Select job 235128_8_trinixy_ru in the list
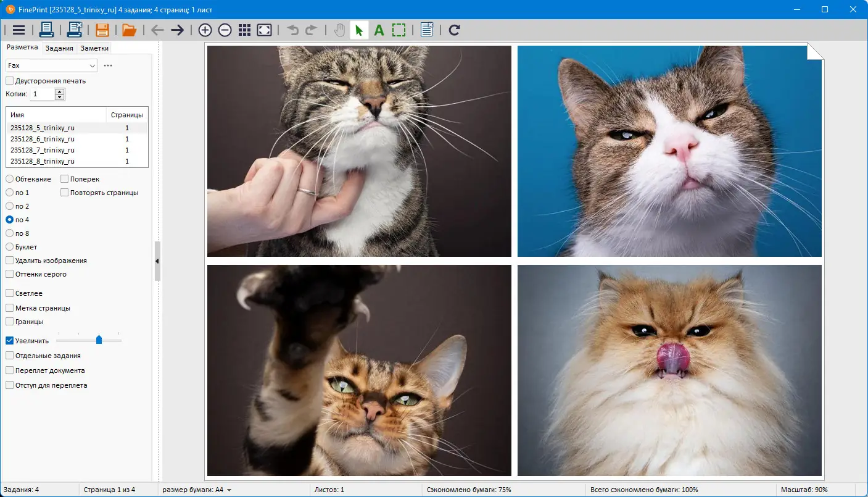The height and width of the screenshot is (497, 868). click(77, 161)
